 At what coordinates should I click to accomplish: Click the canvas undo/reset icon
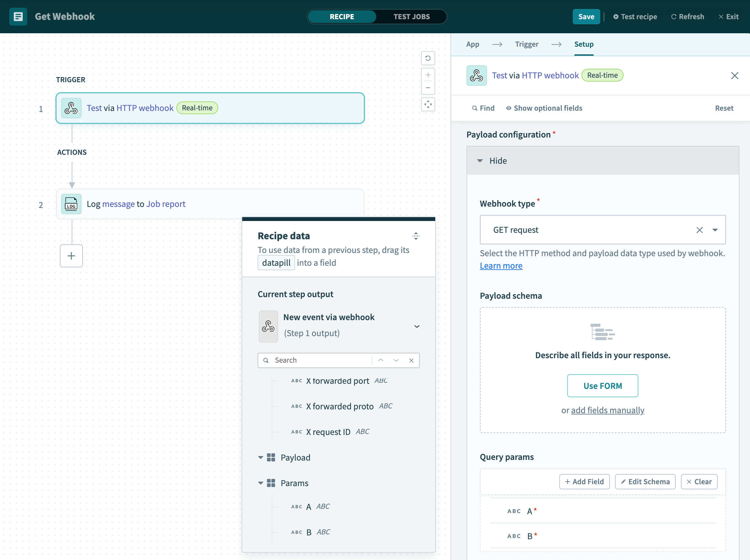click(x=428, y=58)
